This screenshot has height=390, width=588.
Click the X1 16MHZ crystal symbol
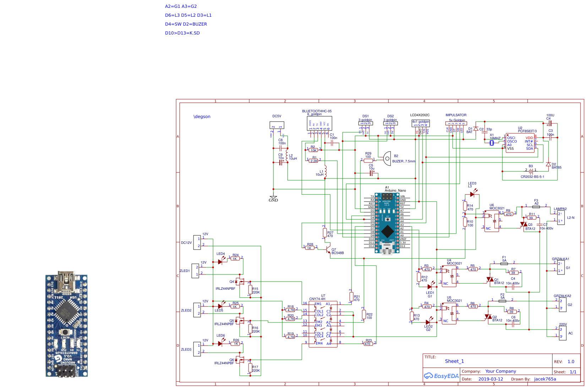pyautogui.click(x=492, y=143)
